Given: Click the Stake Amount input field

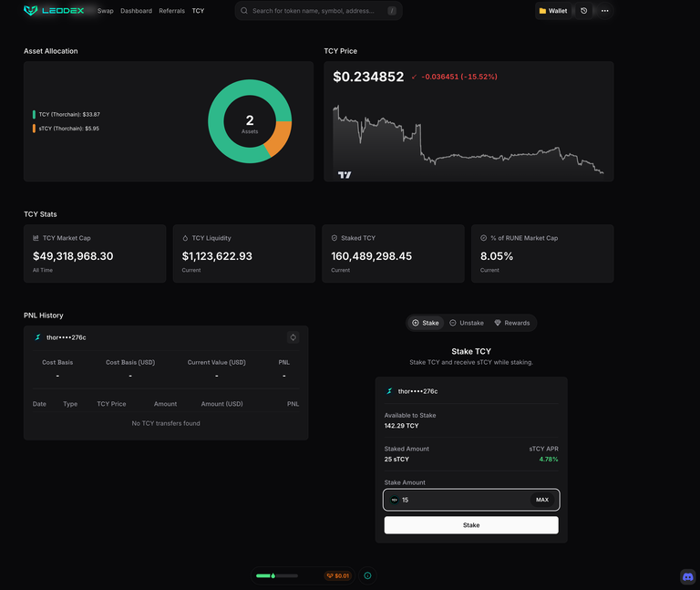Looking at the screenshot, I should 471,500.
